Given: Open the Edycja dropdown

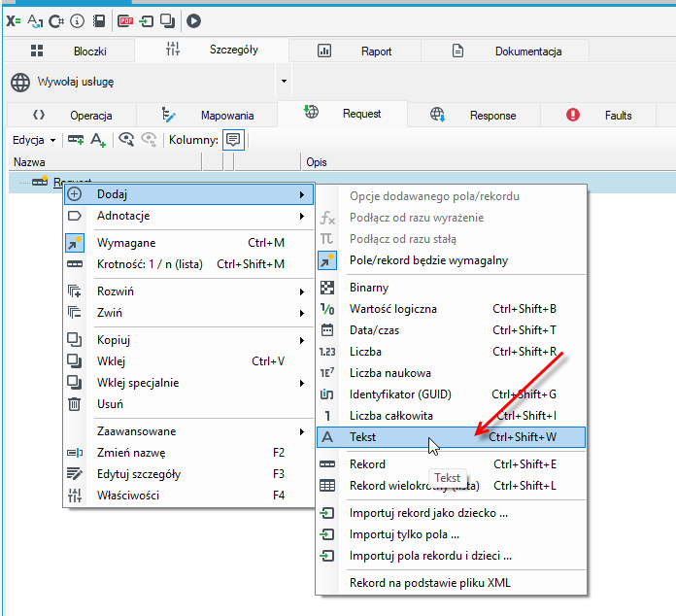Looking at the screenshot, I should click(34, 140).
